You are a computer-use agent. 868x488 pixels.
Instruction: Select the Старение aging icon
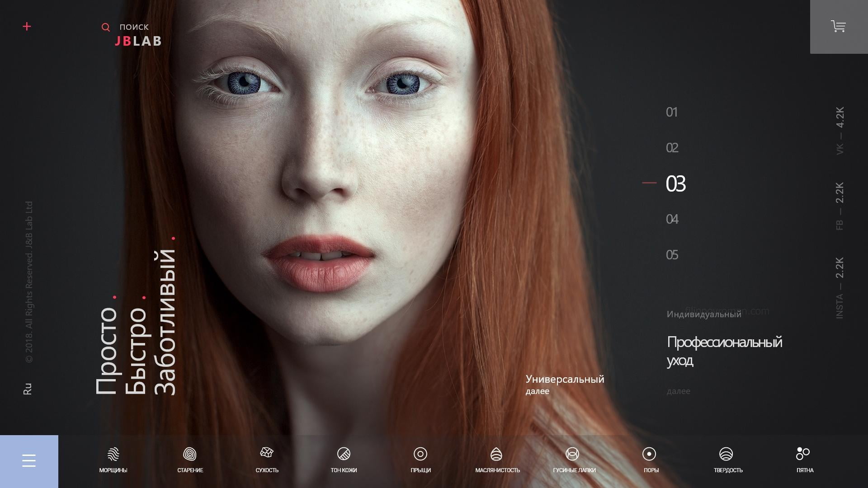[x=190, y=454]
